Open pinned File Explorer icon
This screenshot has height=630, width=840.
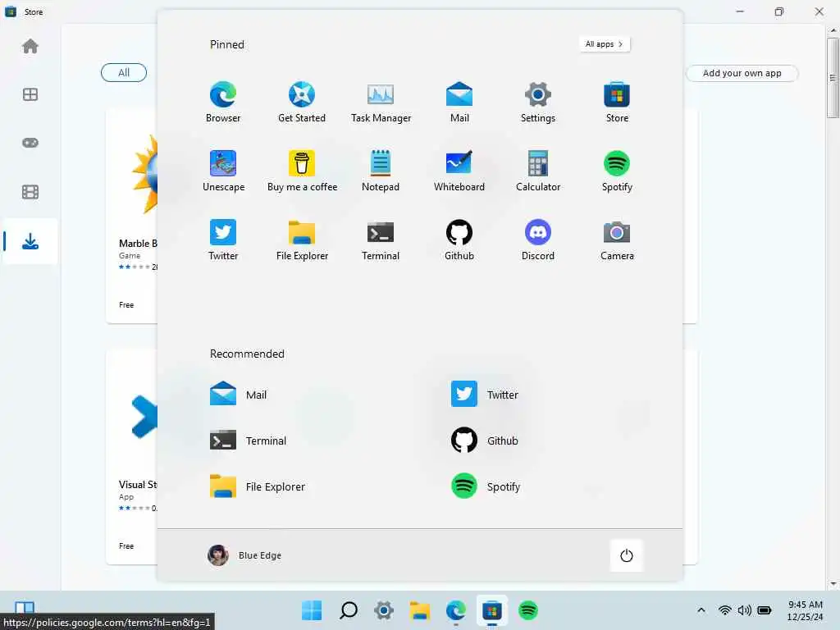pos(302,240)
